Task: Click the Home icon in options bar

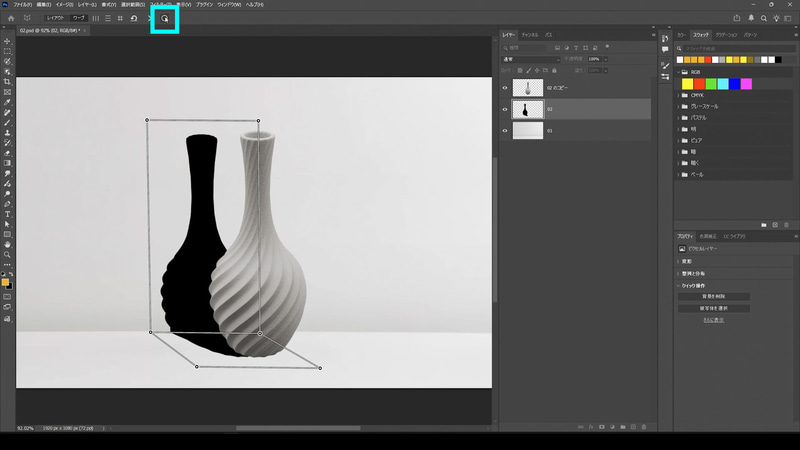Action: click(11, 18)
